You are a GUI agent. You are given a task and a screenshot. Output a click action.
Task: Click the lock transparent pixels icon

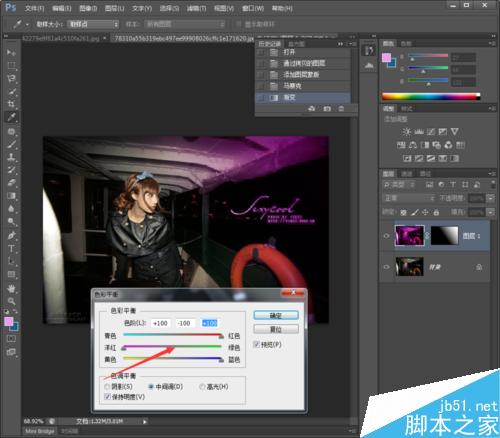tap(404, 212)
